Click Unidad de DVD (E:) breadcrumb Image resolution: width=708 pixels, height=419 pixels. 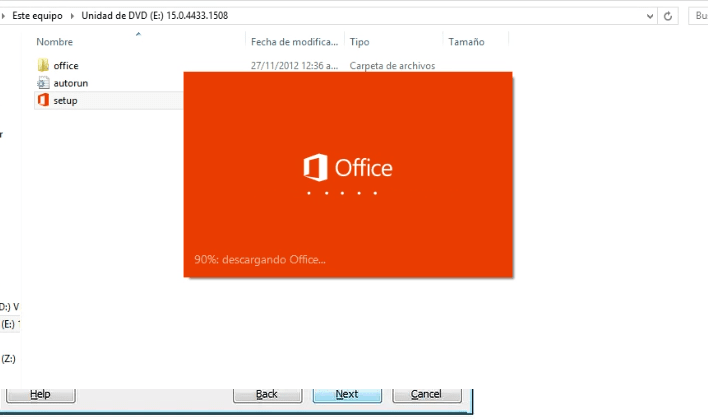[x=154, y=16]
